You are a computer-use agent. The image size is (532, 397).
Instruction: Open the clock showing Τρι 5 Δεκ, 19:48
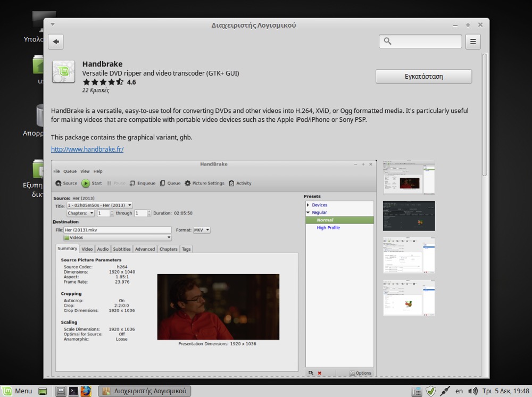(x=505, y=391)
